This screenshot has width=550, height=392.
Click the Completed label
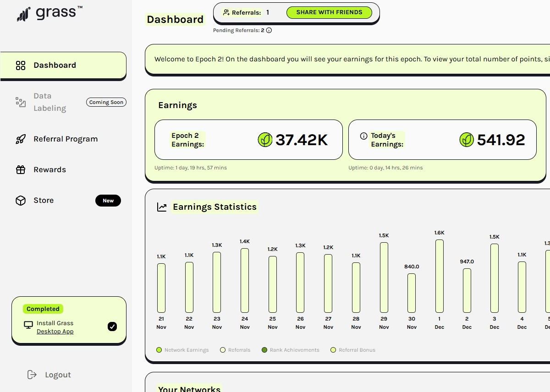tap(43, 309)
